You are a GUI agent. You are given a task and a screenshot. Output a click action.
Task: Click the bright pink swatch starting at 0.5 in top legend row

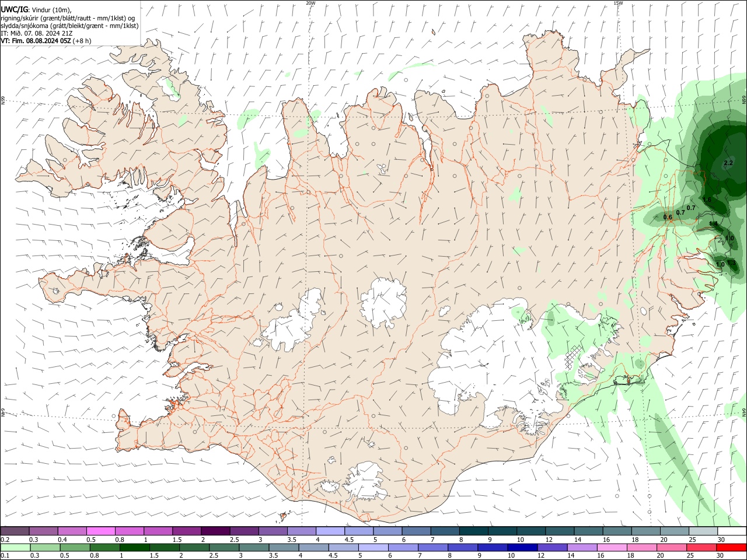(100, 531)
